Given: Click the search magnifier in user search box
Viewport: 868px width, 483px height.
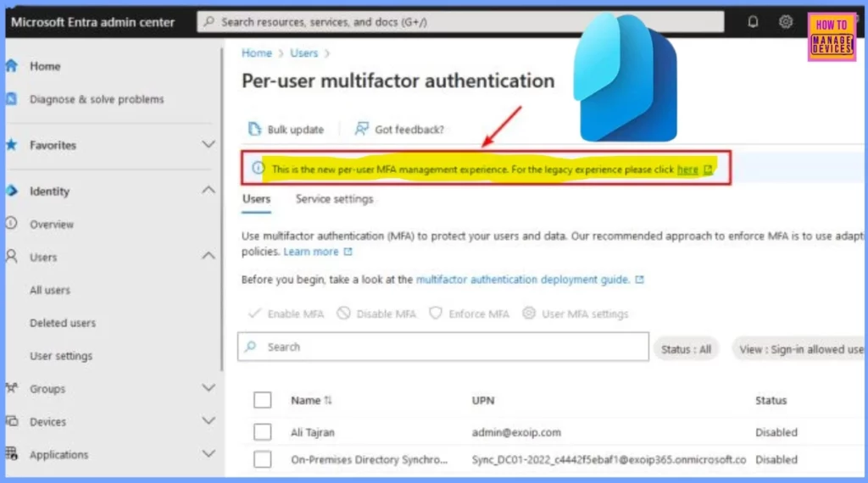Looking at the screenshot, I should coord(251,347).
